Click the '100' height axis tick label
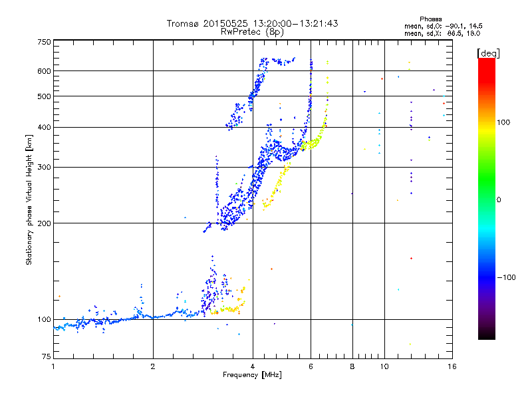Screen dimensions: 532x399 pos(44,320)
